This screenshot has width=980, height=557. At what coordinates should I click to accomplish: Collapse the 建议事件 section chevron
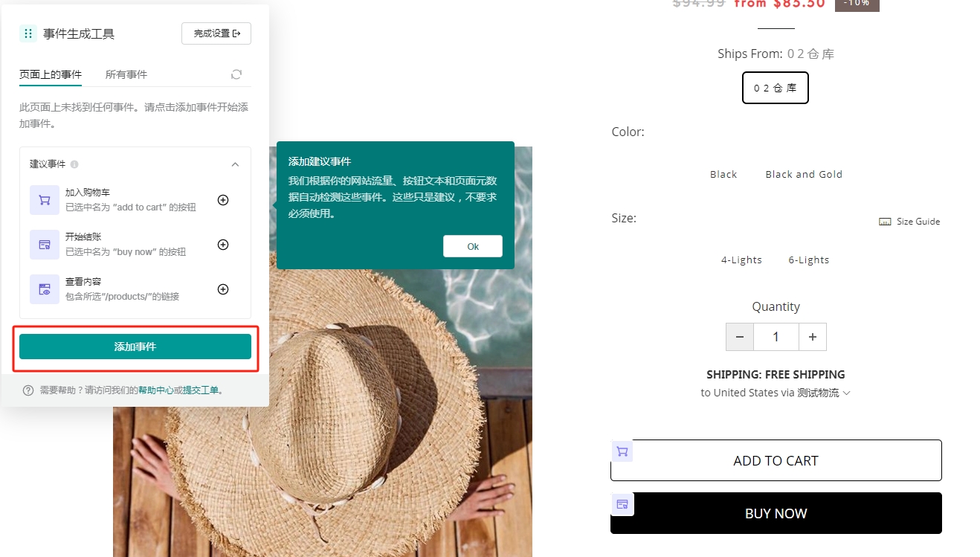point(235,164)
